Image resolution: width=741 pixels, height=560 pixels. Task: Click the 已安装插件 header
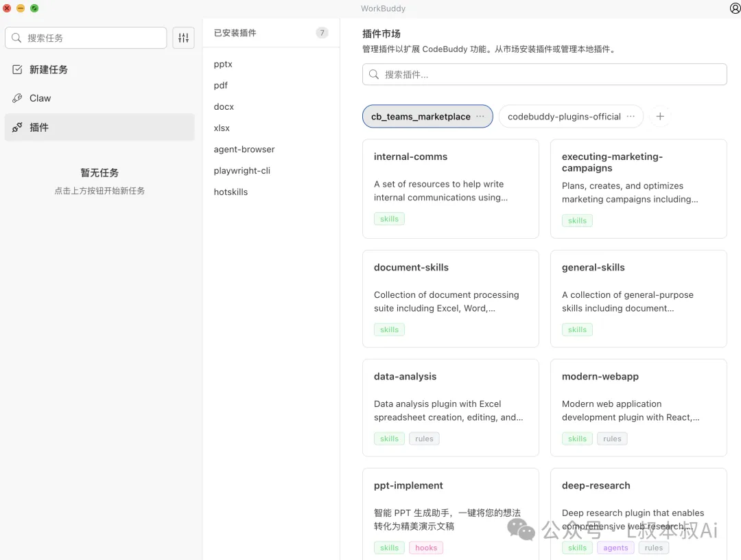pos(235,33)
